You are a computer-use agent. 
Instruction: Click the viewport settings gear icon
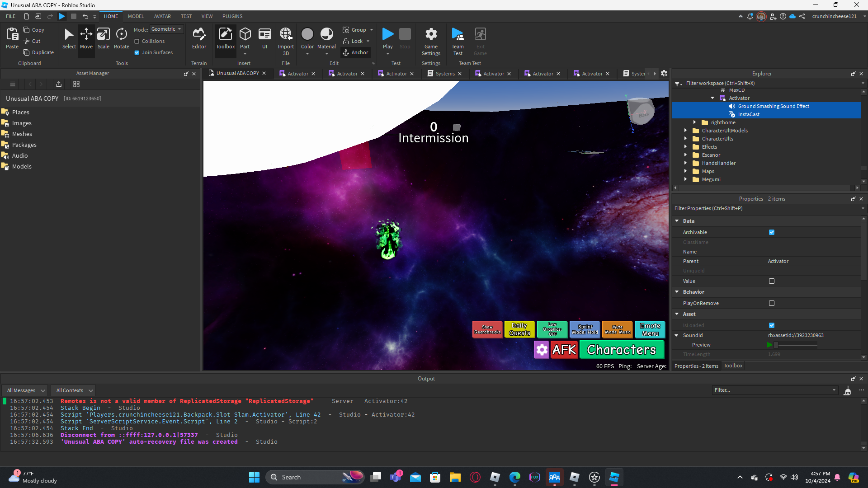664,73
